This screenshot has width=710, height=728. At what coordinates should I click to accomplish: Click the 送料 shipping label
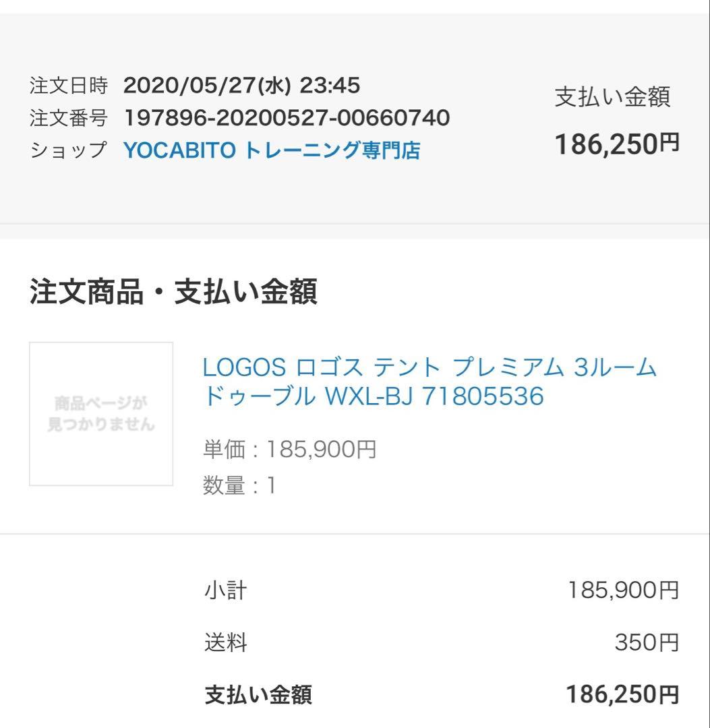[x=226, y=643]
